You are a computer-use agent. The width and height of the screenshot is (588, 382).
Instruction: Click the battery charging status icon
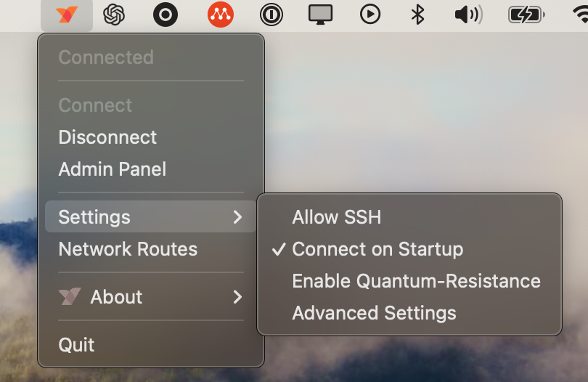pos(526,15)
